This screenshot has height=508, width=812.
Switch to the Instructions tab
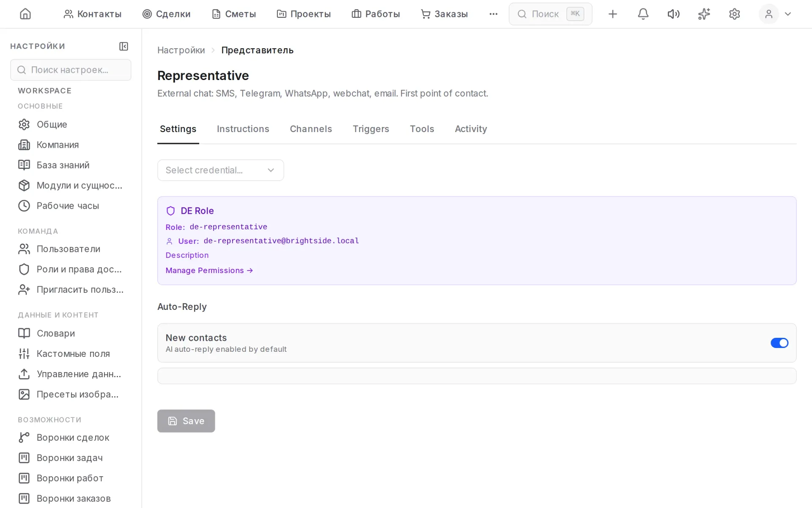point(243,129)
